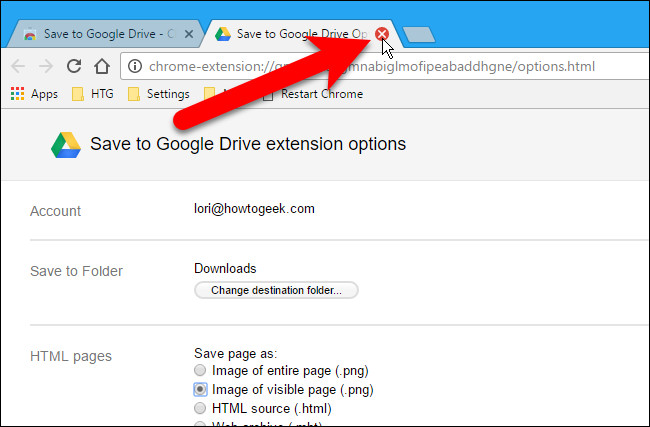Image resolution: width=650 pixels, height=427 pixels.
Task: Open the Apps grid shortcut
Action: pyautogui.click(x=34, y=94)
